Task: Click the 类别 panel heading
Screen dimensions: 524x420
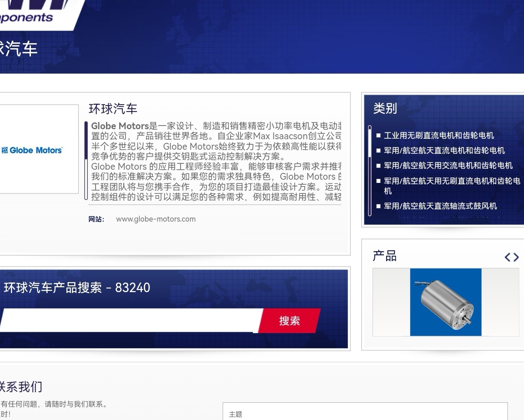Action: [384, 109]
